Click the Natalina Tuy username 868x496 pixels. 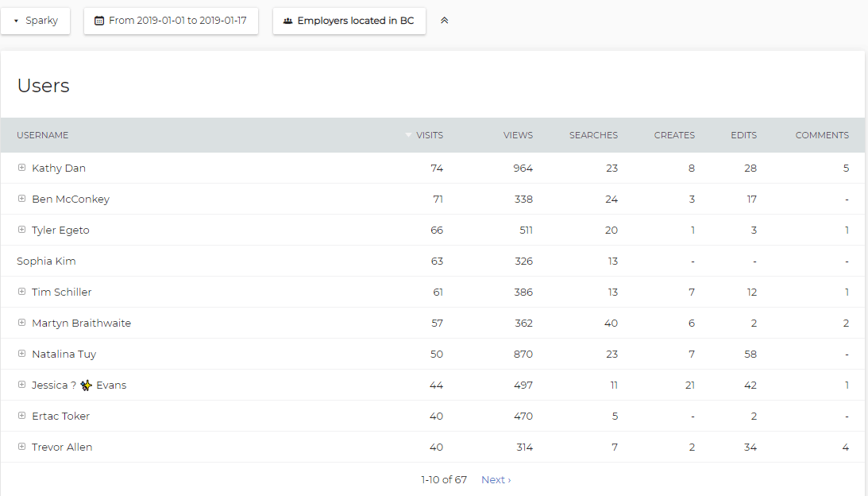(64, 355)
